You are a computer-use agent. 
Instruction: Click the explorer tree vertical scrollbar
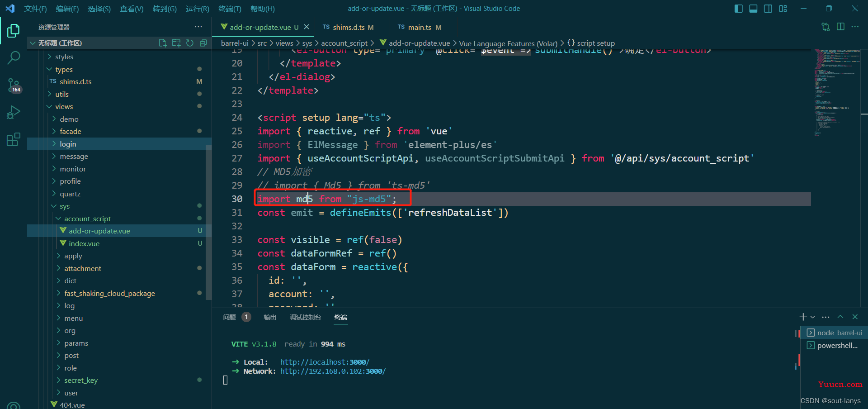click(208, 222)
